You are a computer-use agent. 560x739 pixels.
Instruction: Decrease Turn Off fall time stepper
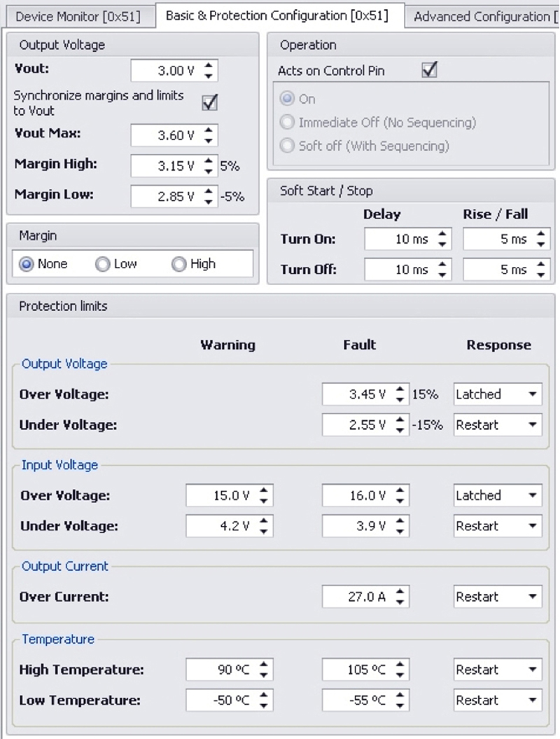(541, 275)
